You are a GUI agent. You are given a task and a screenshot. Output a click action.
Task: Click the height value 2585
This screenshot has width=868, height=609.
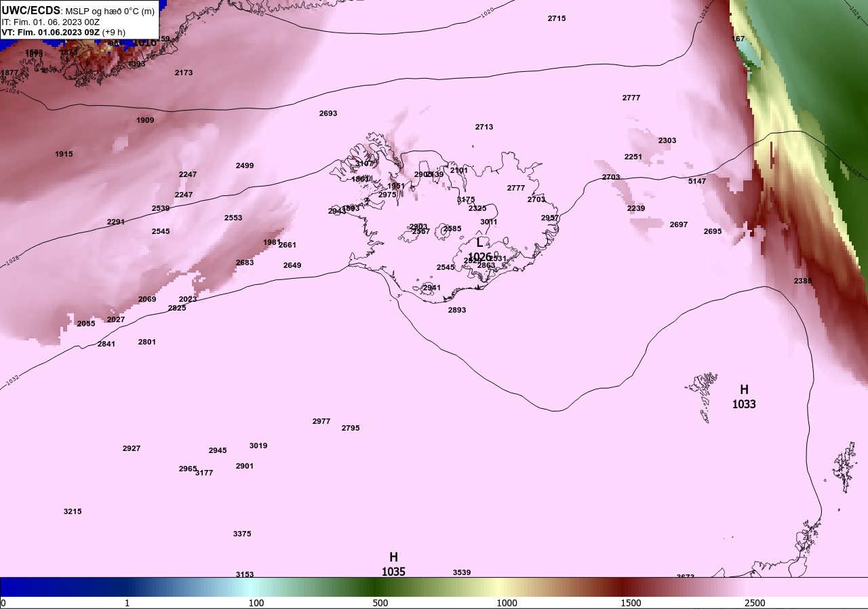tap(452, 229)
